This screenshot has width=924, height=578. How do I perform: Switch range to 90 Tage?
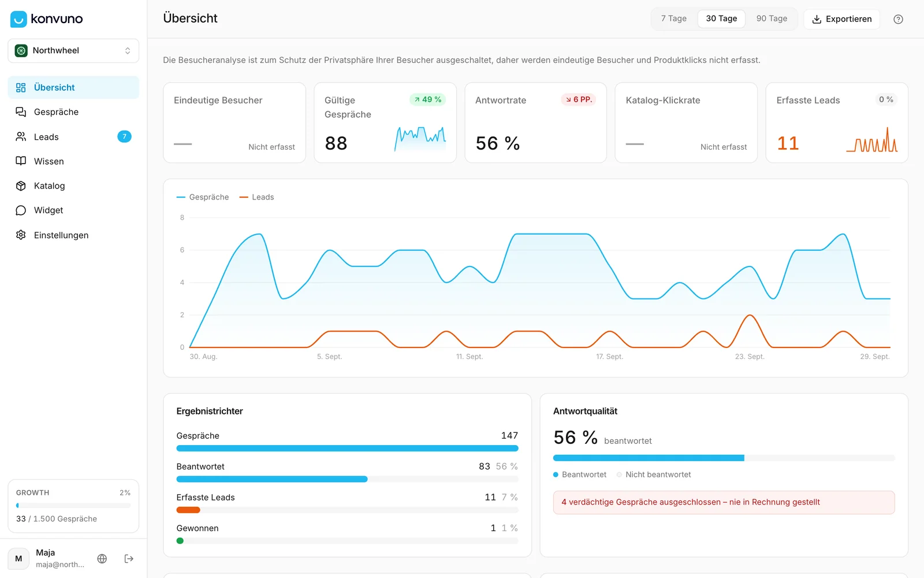[x=772, y=18]
